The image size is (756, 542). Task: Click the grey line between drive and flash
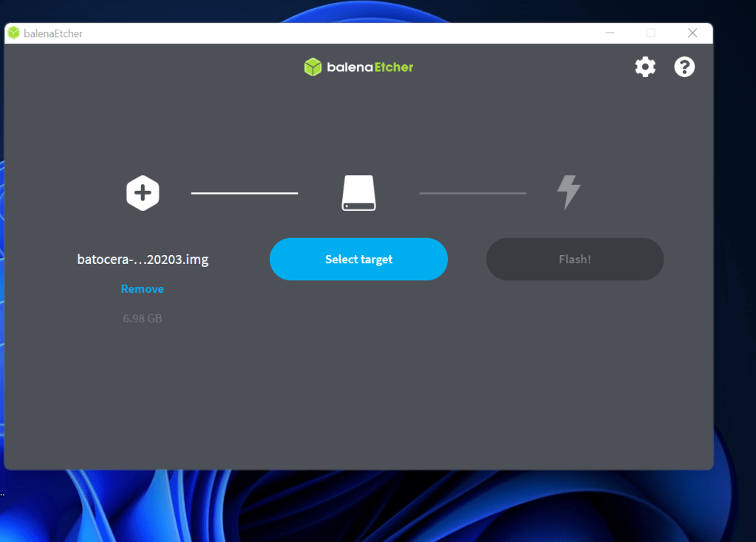tap(473, 194)
